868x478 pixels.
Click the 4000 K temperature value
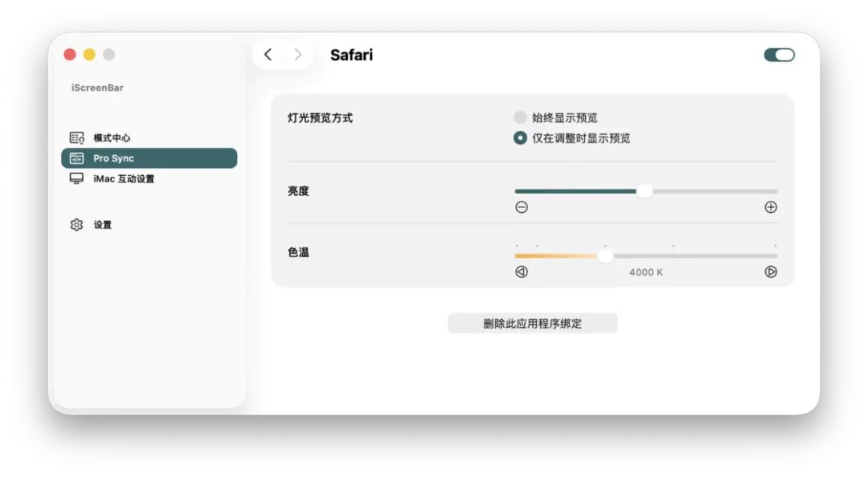(645, 272)
